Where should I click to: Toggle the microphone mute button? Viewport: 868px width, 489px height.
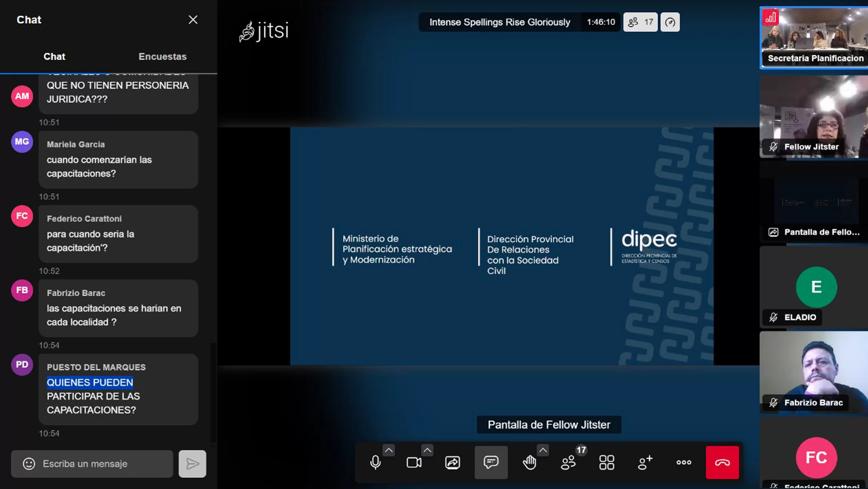(x=375, y=462)
